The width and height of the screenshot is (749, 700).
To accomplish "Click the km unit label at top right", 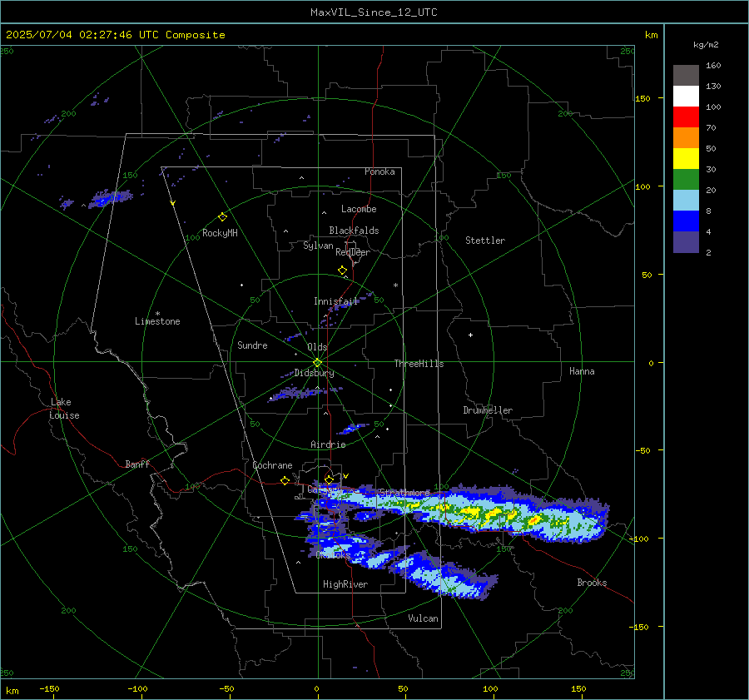I will [651, 35].
